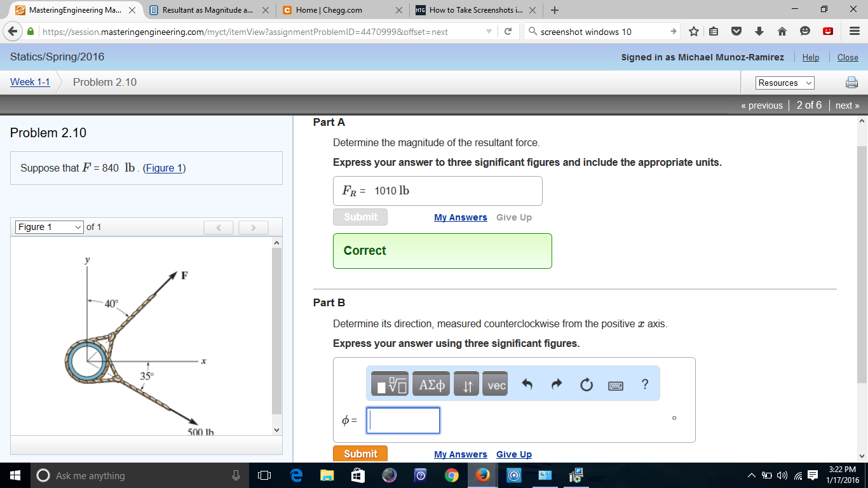Image resolution: width=868 pixels, height=488 pixels.
Task: Open equation editor help question mark
Action: pos(645,384)
